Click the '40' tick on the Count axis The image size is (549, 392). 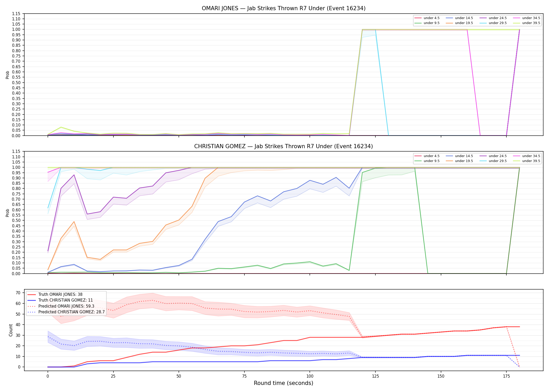pyautogui.click(x=18, y=325)
